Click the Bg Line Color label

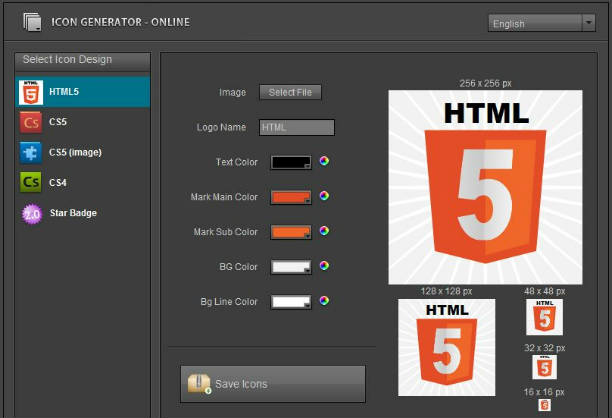[229, 302]
